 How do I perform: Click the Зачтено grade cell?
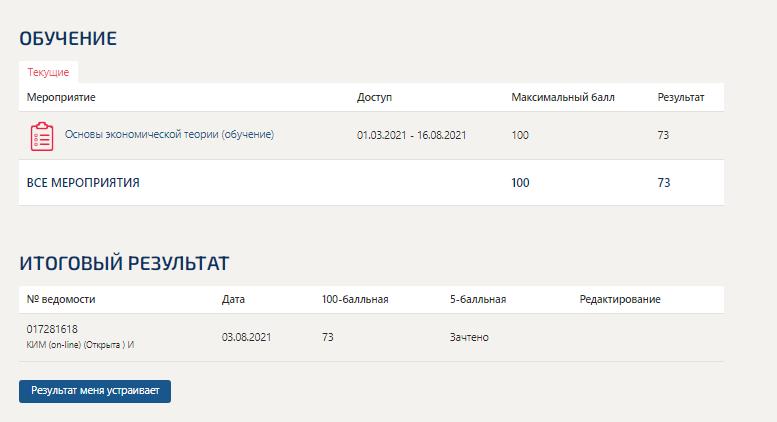(469, 337)
